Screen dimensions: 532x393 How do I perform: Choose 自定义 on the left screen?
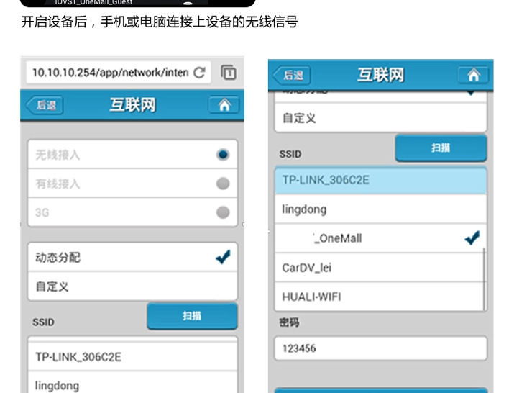(x=132, y=286)
